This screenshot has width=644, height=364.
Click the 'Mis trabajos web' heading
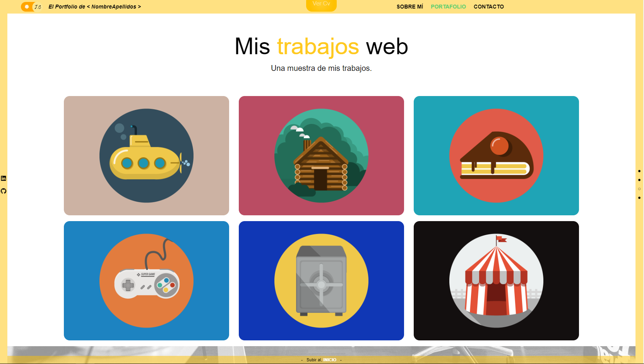[321, 46]
